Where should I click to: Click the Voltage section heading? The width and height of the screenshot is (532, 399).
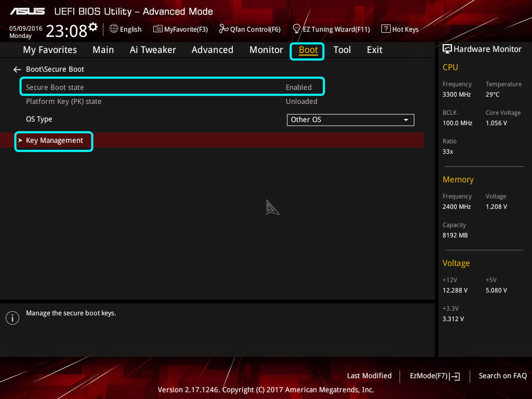[456, 263]
